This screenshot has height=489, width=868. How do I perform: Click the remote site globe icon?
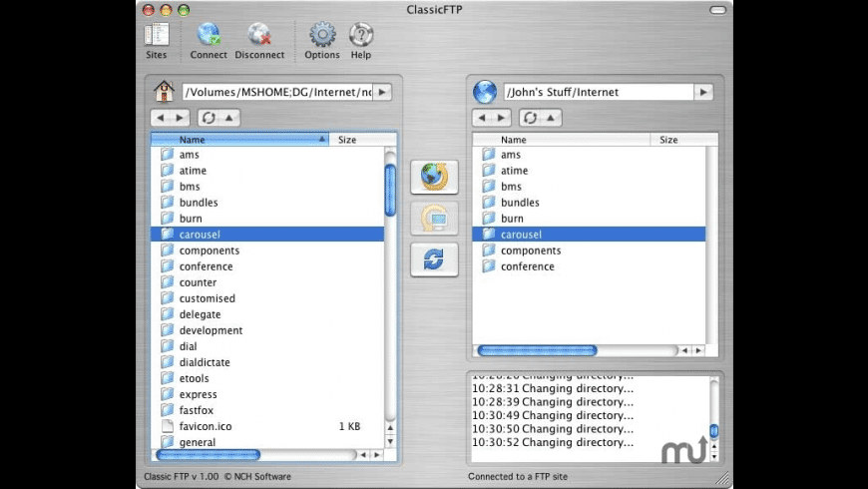tap(484, 92)
